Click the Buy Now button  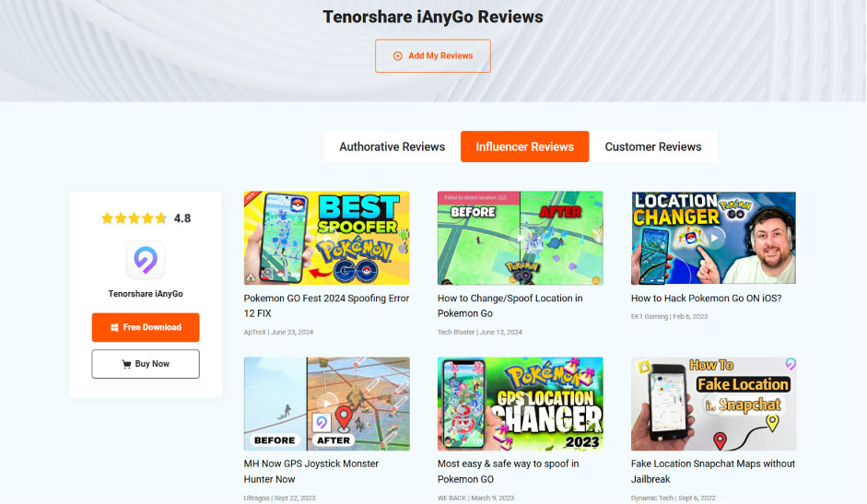[146, 364]
